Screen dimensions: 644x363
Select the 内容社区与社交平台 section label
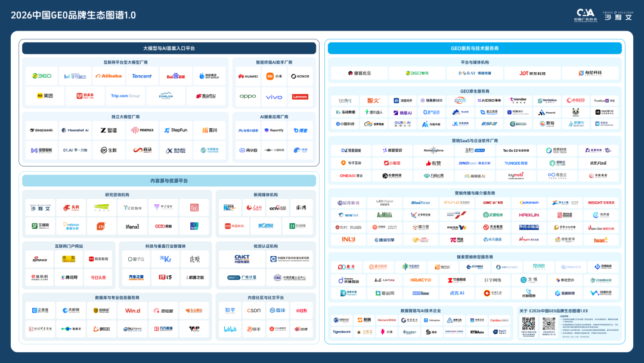(x=266, y=297)
